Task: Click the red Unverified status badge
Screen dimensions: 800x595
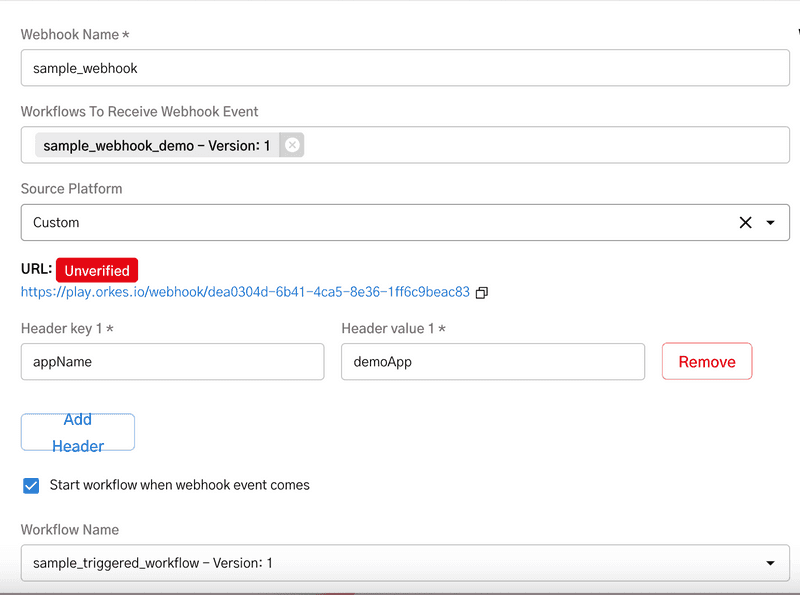Action: (97, 270)
